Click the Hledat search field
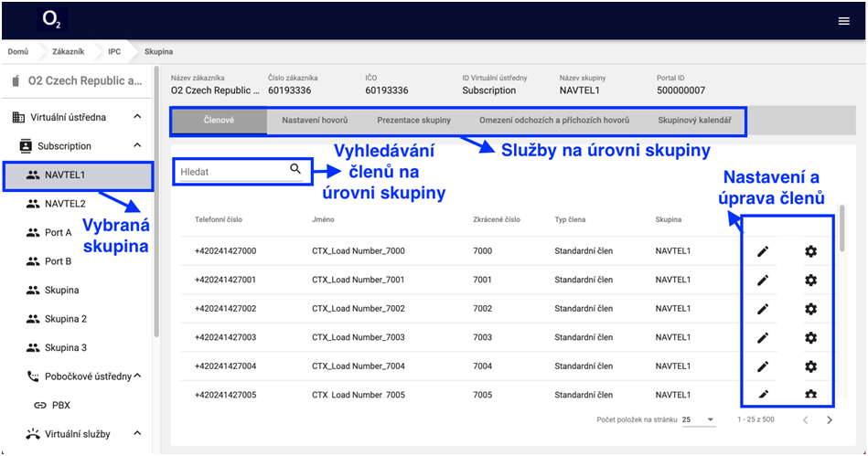868x456 pixels. click(x=233, y=170)
